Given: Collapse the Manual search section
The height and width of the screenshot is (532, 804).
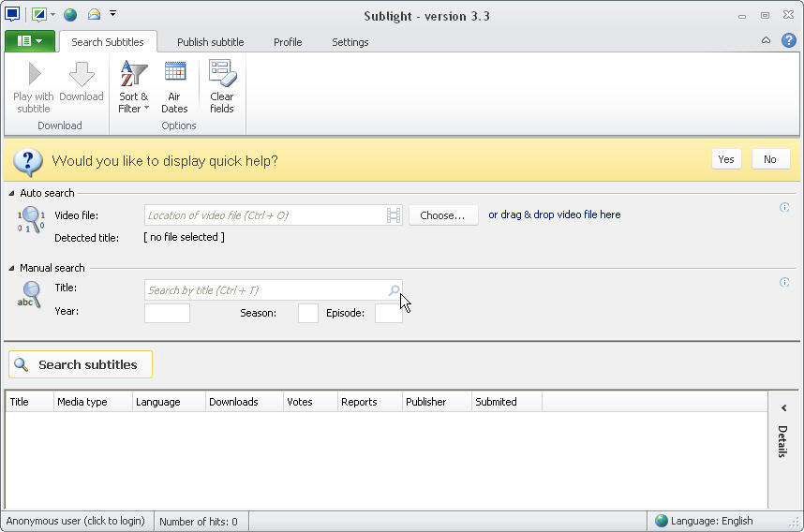Looking at the screenshot, I should [11, 268].
